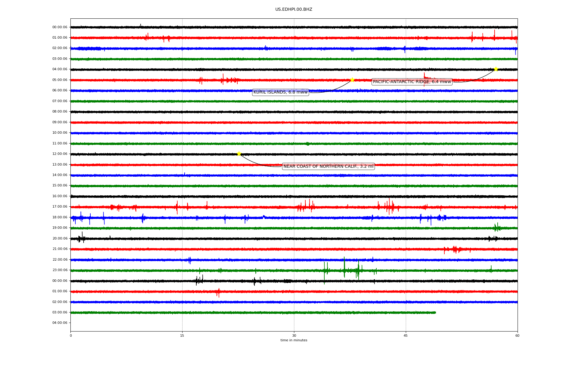Screen dimensions: 588x368
Task: Click the Pacific-Antarctic Ridge star marker
Action: pos(496,69)
